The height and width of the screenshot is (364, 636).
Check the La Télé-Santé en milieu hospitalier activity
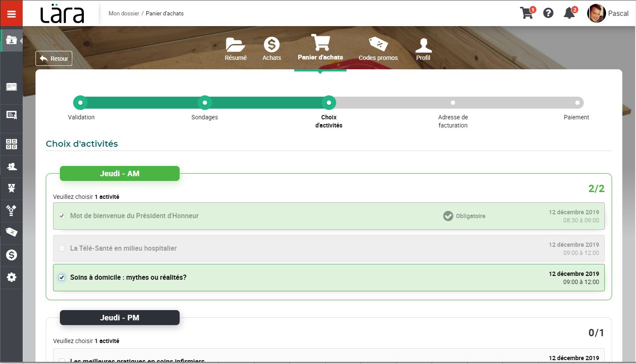62,248
